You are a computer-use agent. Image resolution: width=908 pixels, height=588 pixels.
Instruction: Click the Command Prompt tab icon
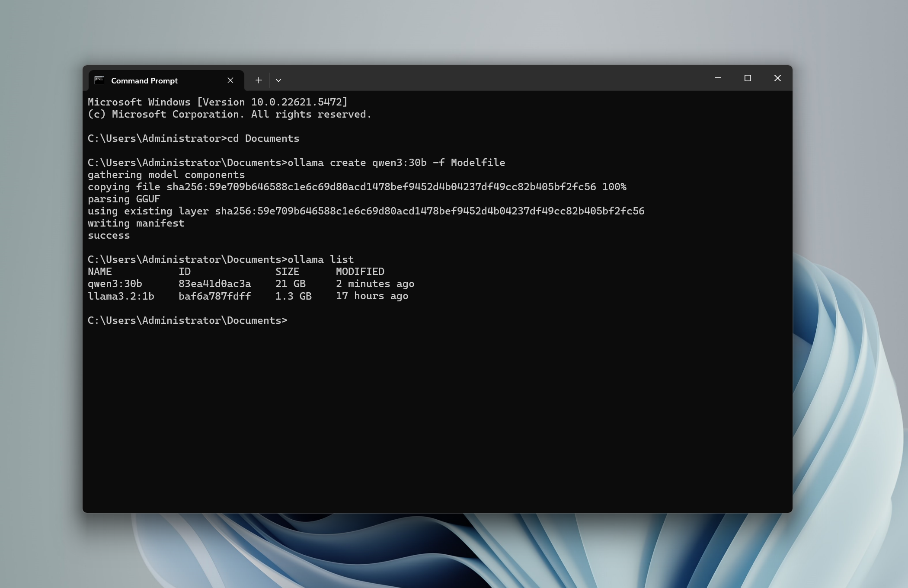pyautogui.click(x=99, y=80)
